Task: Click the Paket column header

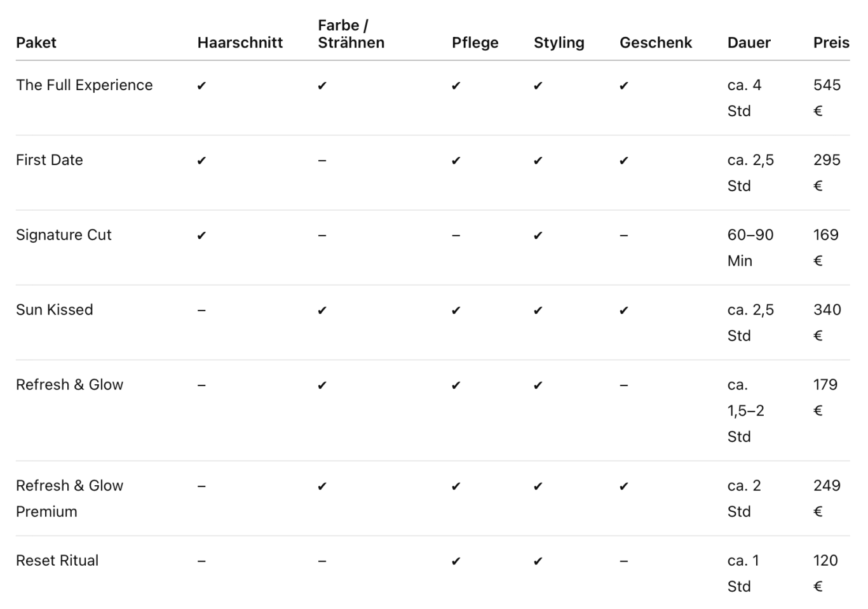Action: [36, 43]
